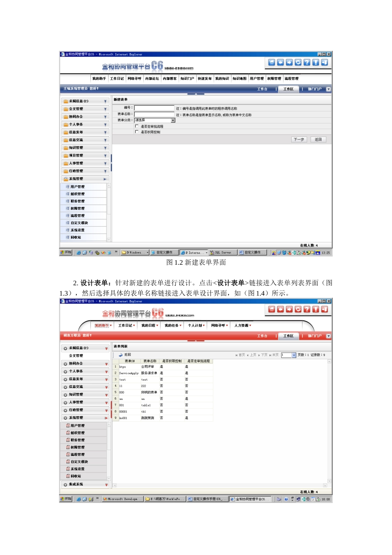
Task: Open 知识门户 in the blue window menu
Action: 187,78
